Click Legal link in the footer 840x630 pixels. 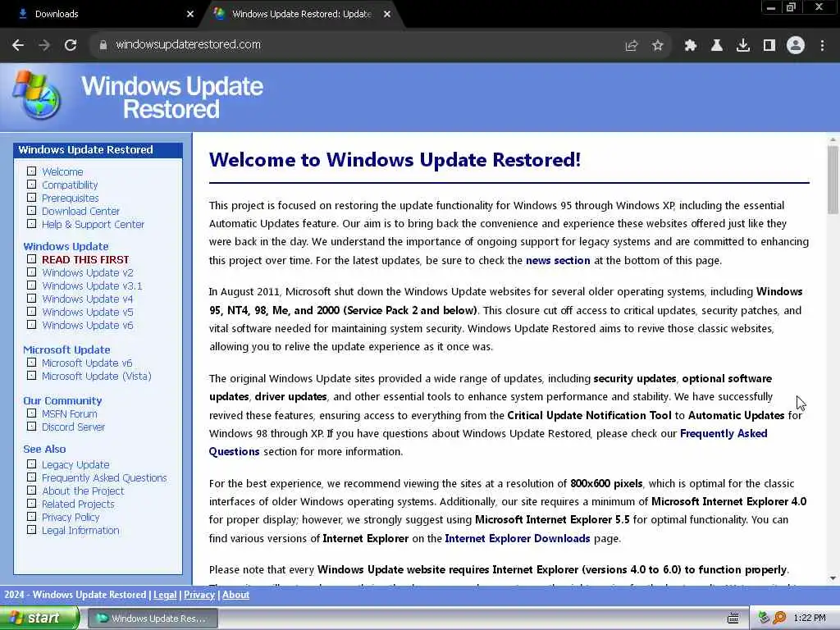pos(165,595)
